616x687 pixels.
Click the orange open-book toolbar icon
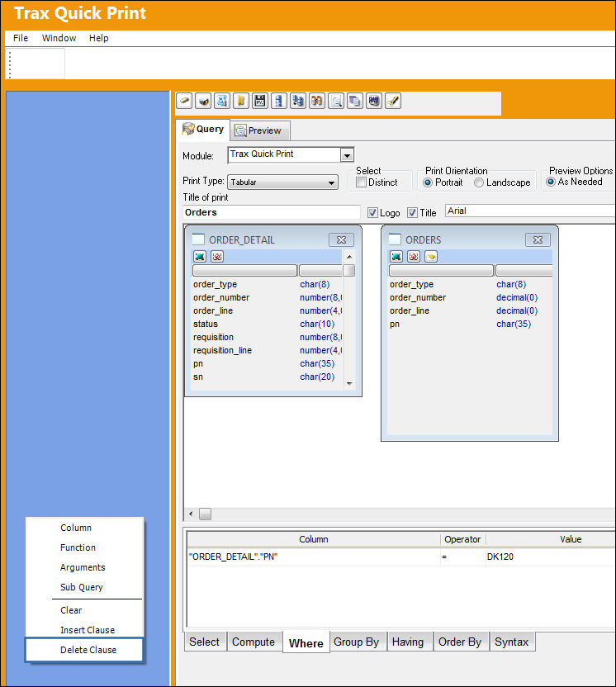coord(317,102)
